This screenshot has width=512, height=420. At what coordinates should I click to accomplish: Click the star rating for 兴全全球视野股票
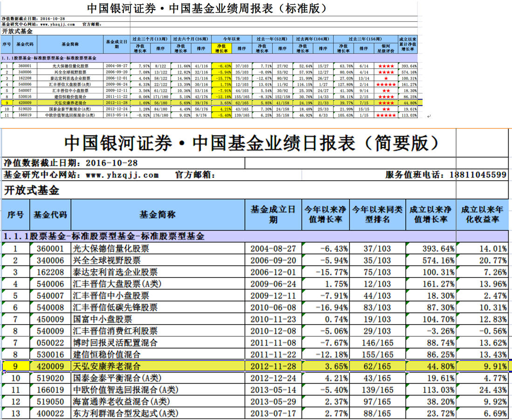tap(386, 72)
